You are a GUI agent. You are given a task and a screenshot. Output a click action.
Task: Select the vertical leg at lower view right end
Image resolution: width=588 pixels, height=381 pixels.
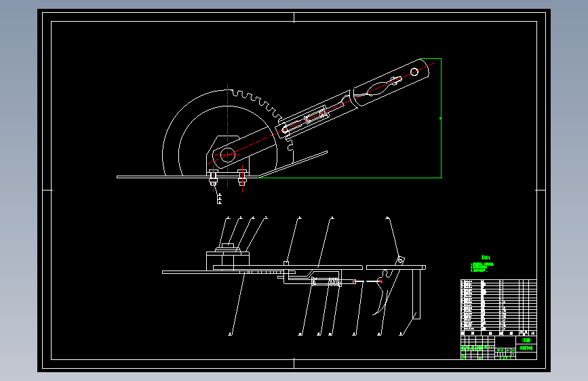416,294
